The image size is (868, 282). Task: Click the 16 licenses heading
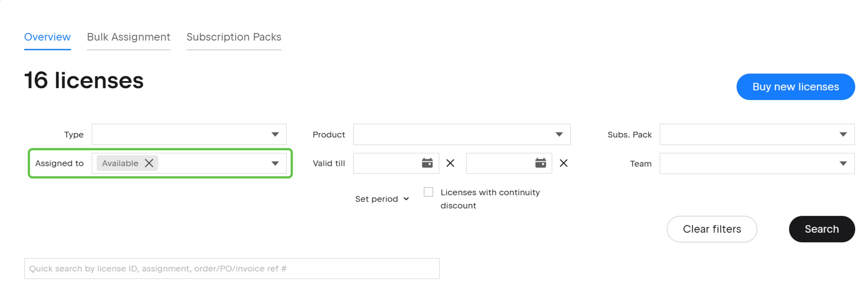[84, 80]
